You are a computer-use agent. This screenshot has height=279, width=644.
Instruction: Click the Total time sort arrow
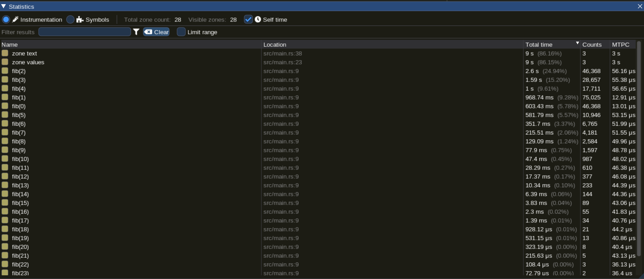[x=577, y=43]
